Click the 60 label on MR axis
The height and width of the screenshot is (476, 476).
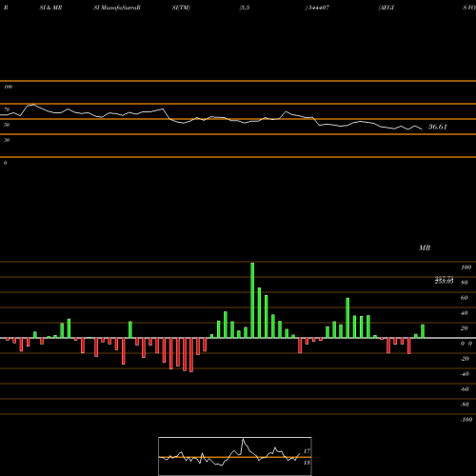coord(465,298)
